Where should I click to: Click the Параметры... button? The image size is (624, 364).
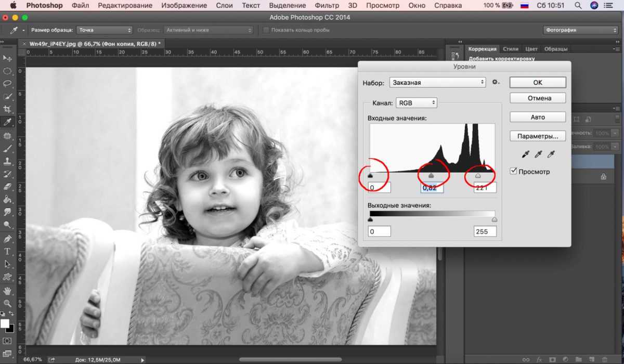[x=538, y=136]
